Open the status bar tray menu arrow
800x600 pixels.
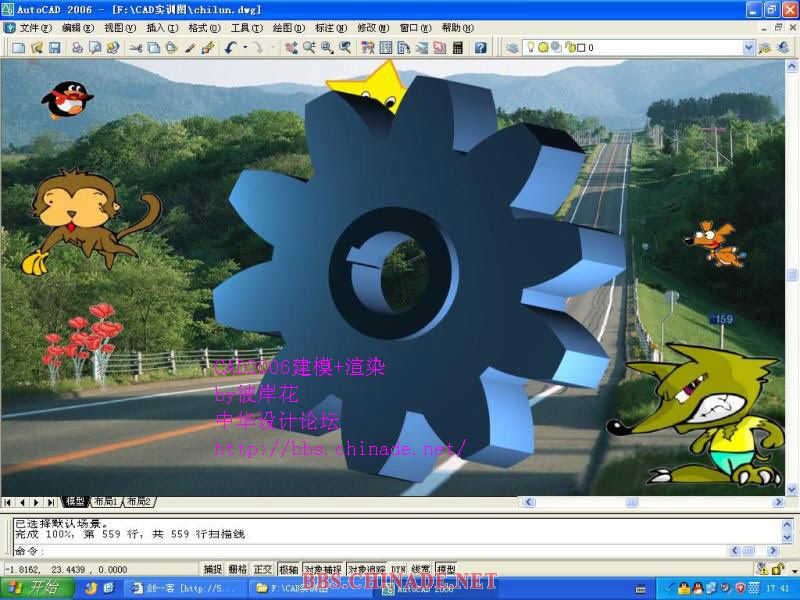794,569
